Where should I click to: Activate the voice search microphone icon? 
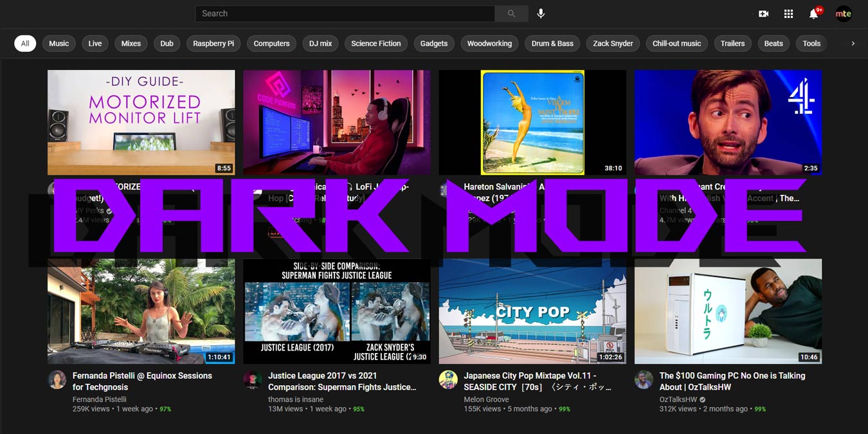coord(541,13)
